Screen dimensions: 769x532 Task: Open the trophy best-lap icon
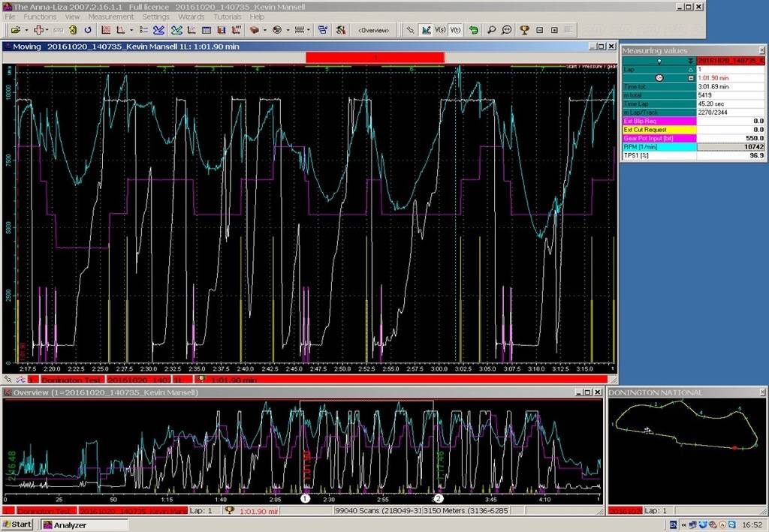[x=524, y=30]
